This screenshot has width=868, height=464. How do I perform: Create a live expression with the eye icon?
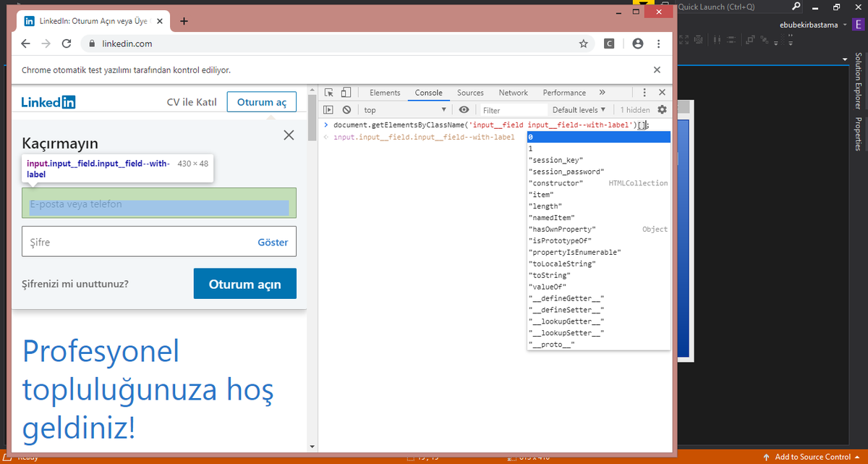(463, 109)
